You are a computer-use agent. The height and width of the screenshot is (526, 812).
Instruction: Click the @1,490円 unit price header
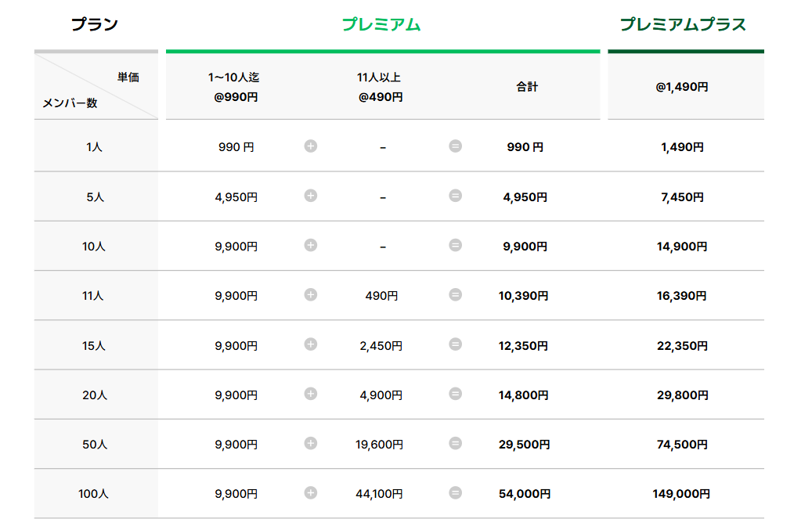pos(682,87)
